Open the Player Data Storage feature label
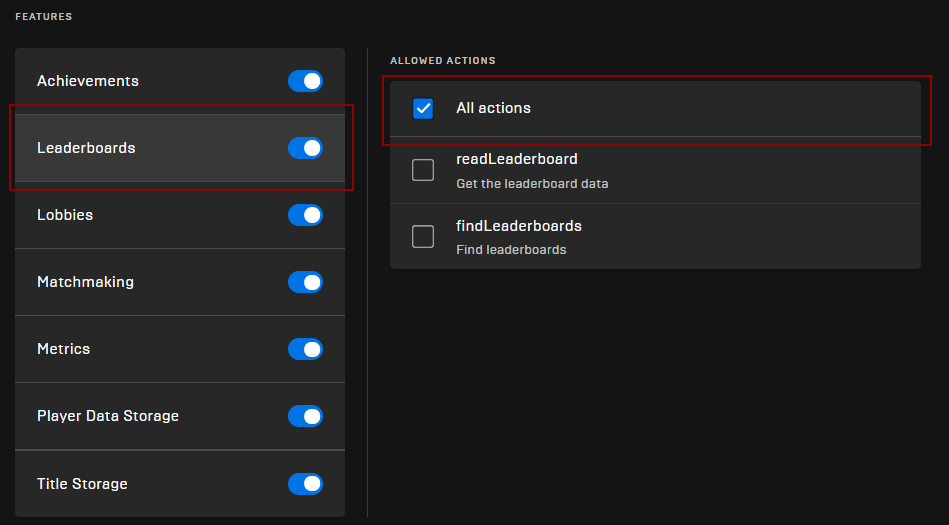Image resolution: width=949 pixels, height=525 pixels. 108,416
